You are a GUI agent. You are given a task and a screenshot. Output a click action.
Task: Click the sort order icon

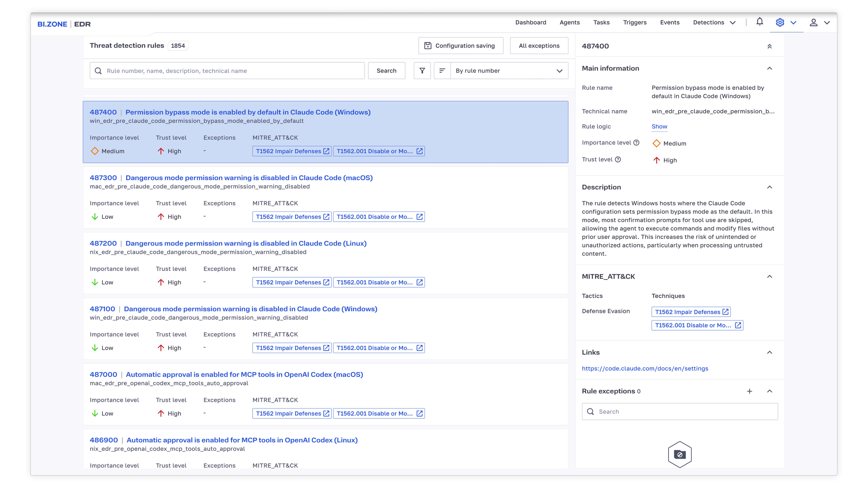tap(442, 70)
